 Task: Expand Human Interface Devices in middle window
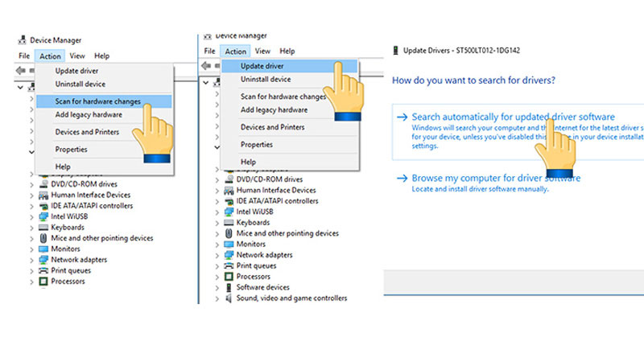coord(217,190)
